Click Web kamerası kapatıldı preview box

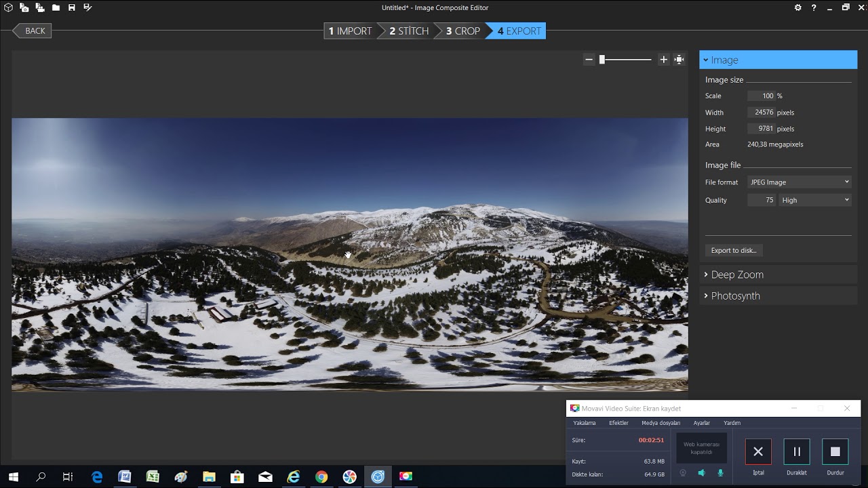[x=702, y=449]
